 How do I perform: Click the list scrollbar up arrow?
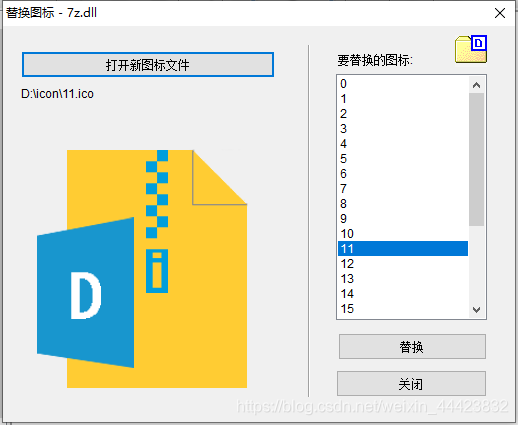(476, 85)
